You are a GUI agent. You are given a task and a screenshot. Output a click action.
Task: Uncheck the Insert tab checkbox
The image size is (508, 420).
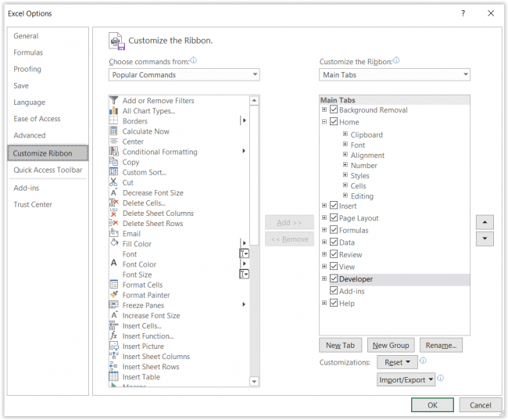[334, 205]
